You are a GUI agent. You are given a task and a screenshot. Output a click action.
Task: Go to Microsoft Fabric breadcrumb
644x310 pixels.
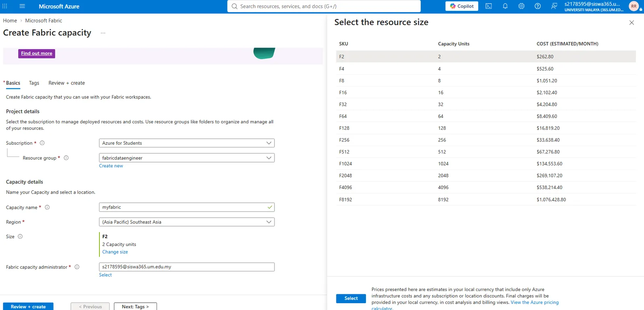tap(43, 21)
